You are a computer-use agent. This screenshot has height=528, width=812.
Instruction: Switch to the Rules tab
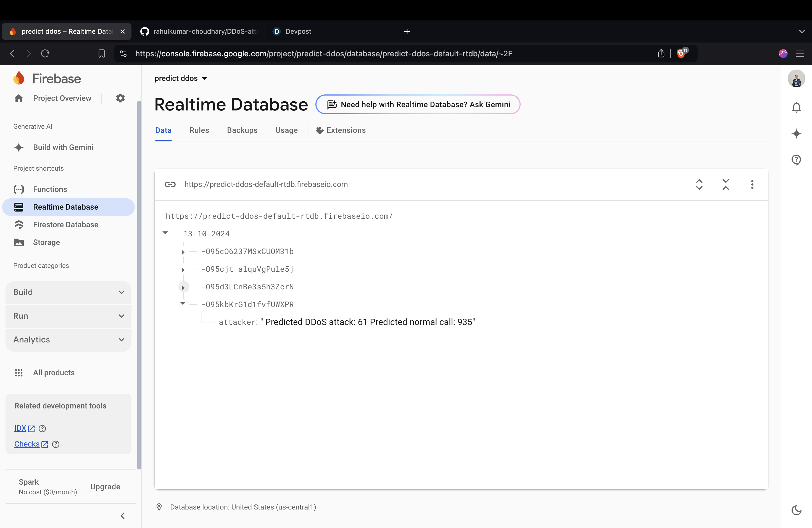(x=199, y=130)
